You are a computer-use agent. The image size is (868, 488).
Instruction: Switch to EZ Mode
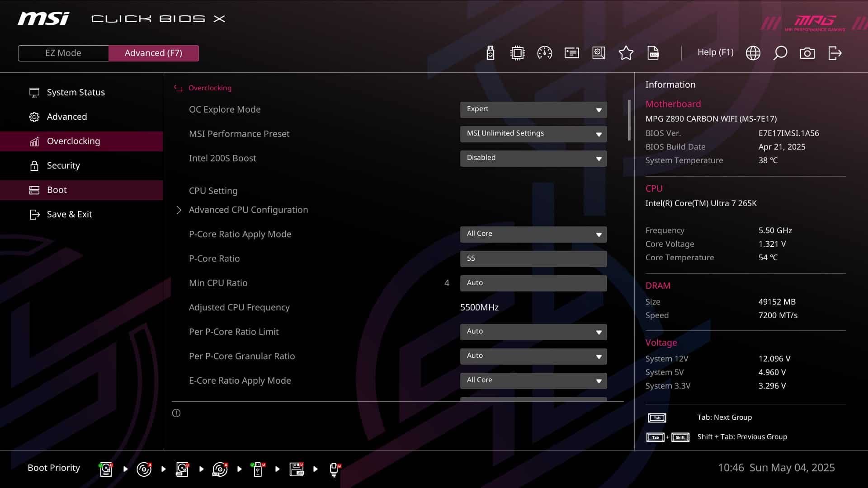point(63,53)
